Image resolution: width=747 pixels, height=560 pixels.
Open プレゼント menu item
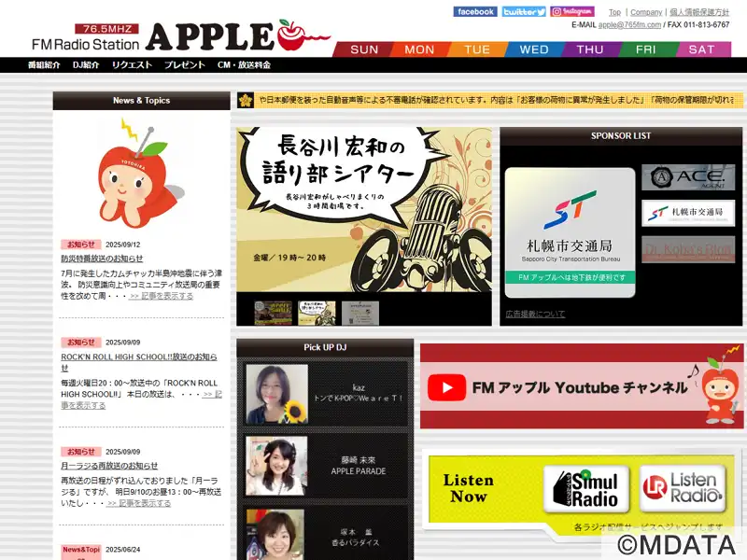[x=184, y=64]
